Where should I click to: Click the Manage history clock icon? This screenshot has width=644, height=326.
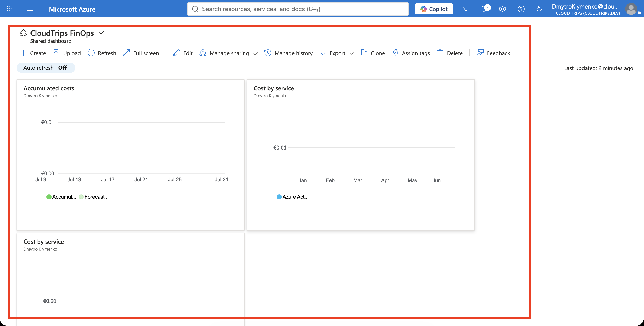point(268,53)
